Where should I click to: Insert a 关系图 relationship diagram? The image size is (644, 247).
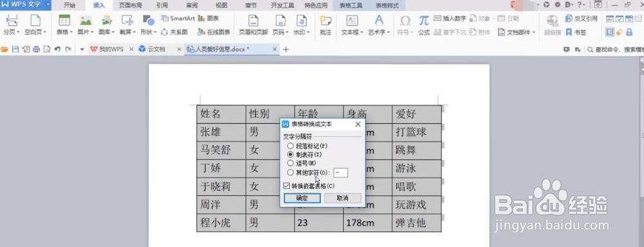click(x=175, y=32)
